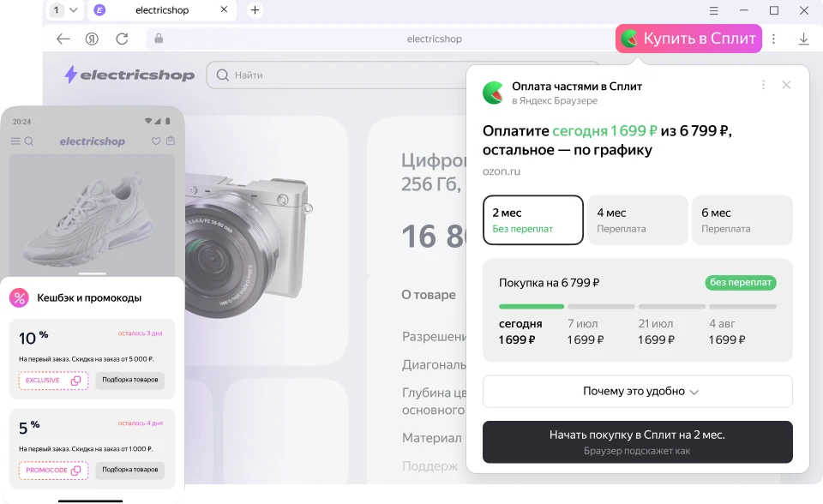The width and height of the screenshot is (823, 504).
Task: Click the browser back arrow
Action: point(63,39)
